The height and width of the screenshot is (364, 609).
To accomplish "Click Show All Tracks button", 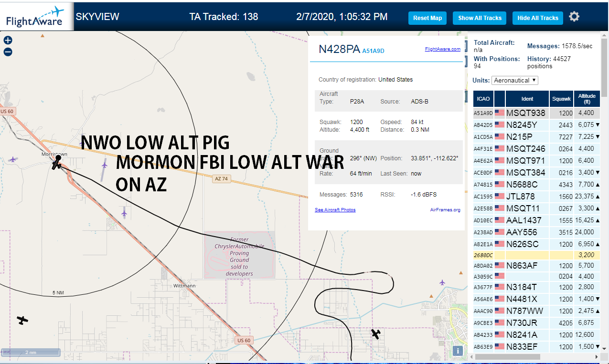I will (x=480, y=18).
